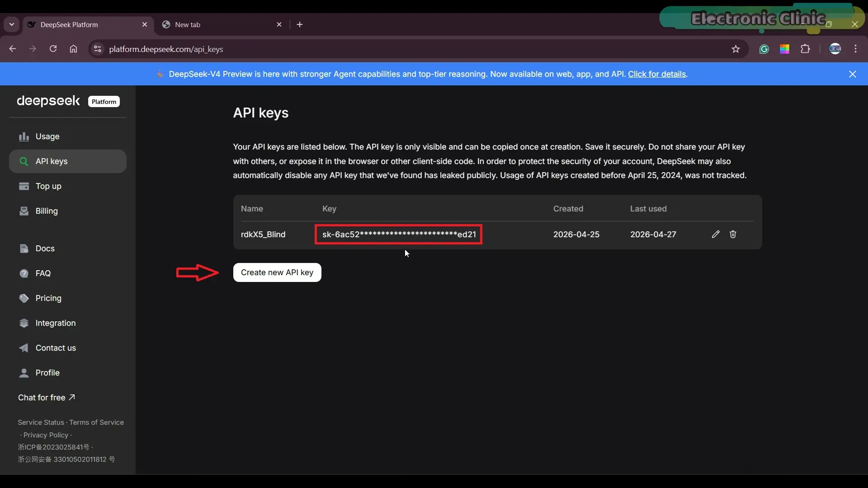868x488 pixels.
Task: Follow the Click for details link
Action: 657,74
